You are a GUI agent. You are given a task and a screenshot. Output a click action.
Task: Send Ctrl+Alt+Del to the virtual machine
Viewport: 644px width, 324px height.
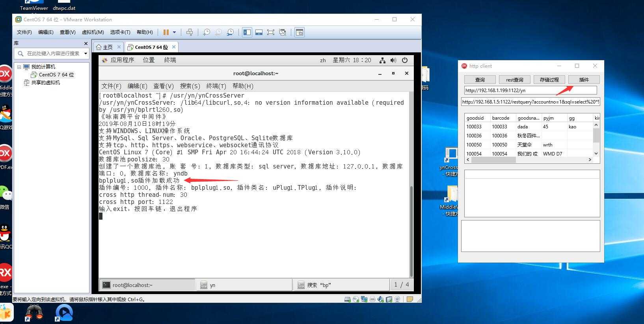[190, 32]
